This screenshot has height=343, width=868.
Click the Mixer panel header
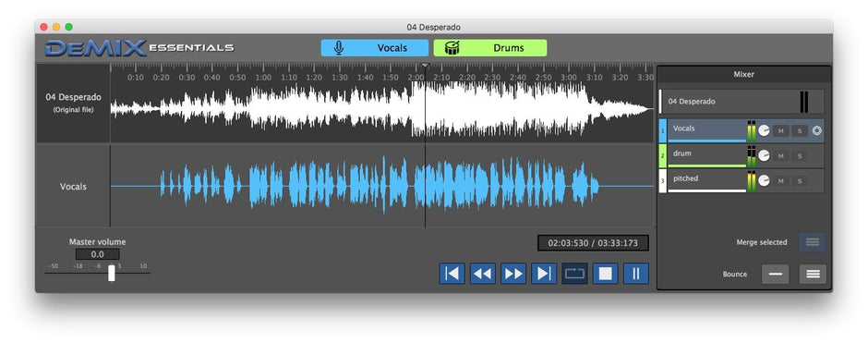click(x=743, y=74)
